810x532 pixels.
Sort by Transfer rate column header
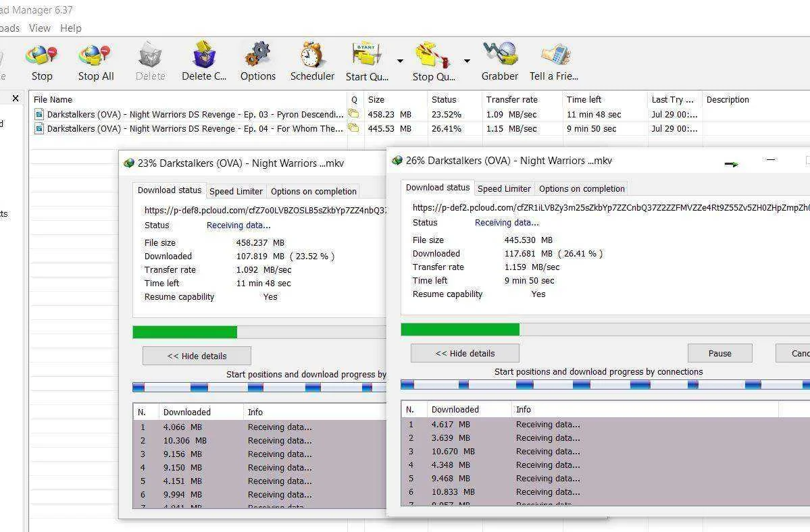522,99
